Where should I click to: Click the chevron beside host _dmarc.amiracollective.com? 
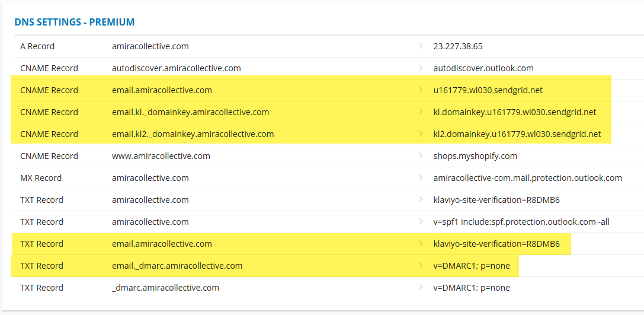coord(421,287)
